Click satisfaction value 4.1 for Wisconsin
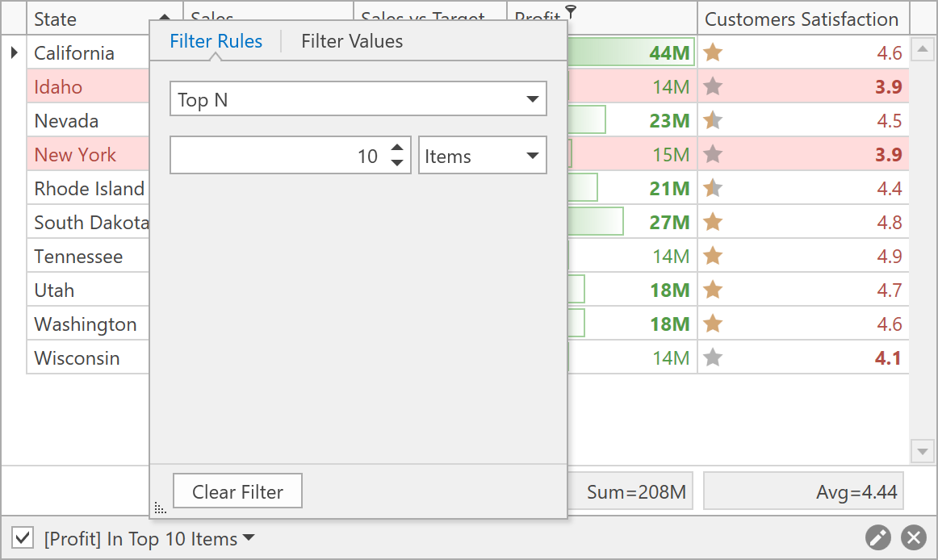Image resolution: width=938 pixels, height=560 pixels. coord(888,357)
